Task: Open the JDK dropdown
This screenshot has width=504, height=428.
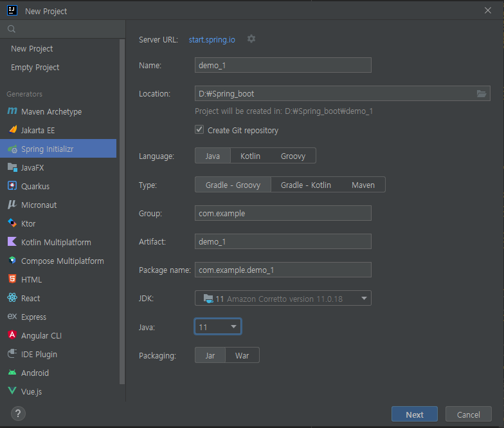Action: pyautogui.click(x=283, y=299)
